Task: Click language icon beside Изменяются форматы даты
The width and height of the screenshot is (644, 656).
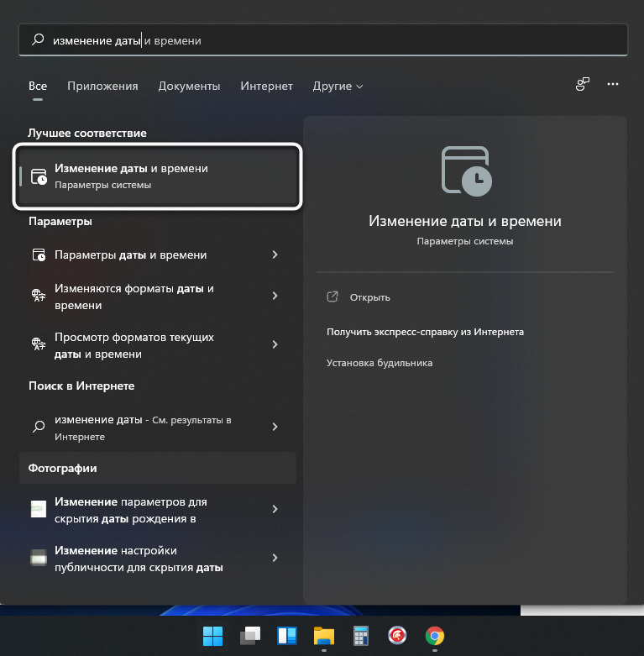Action: [x=39, y=296]
